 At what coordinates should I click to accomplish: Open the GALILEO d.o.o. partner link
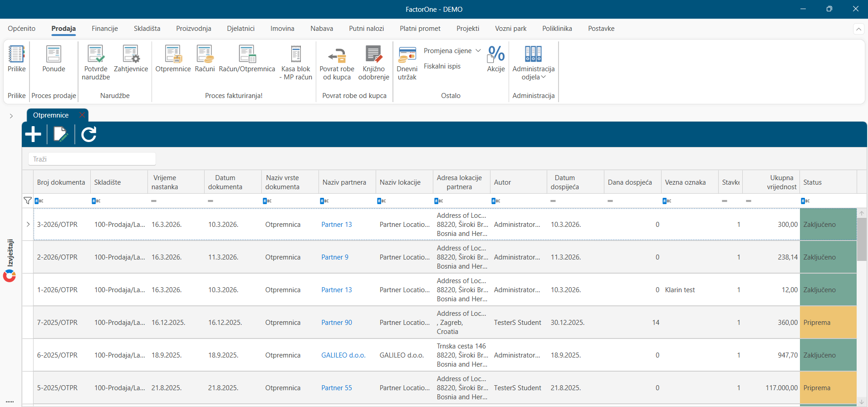(x=343, y=355)
